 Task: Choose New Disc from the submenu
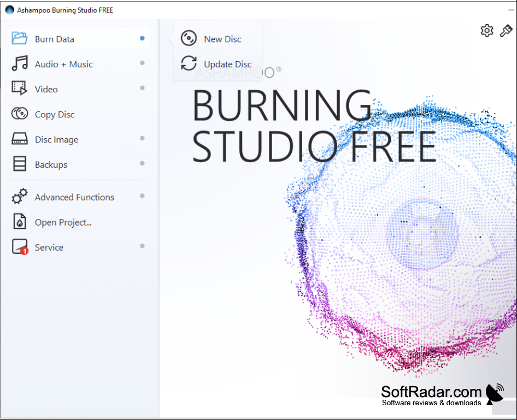coord(222,39)
